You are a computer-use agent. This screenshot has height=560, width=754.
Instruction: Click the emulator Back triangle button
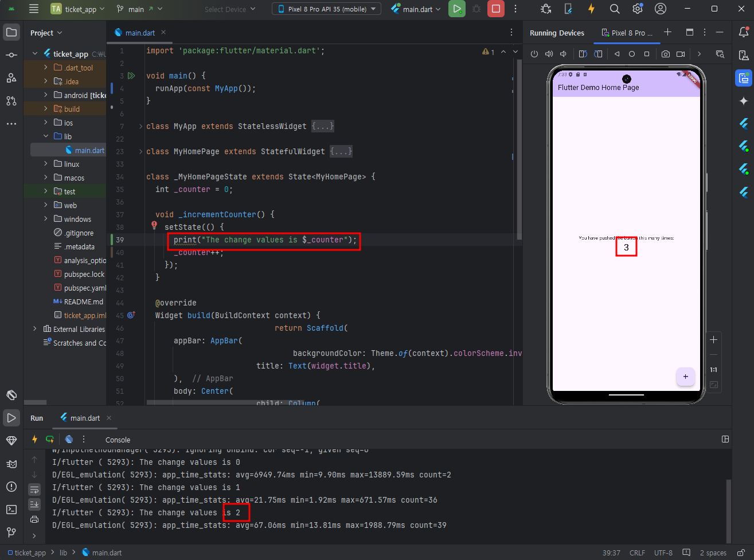[617, 54]
